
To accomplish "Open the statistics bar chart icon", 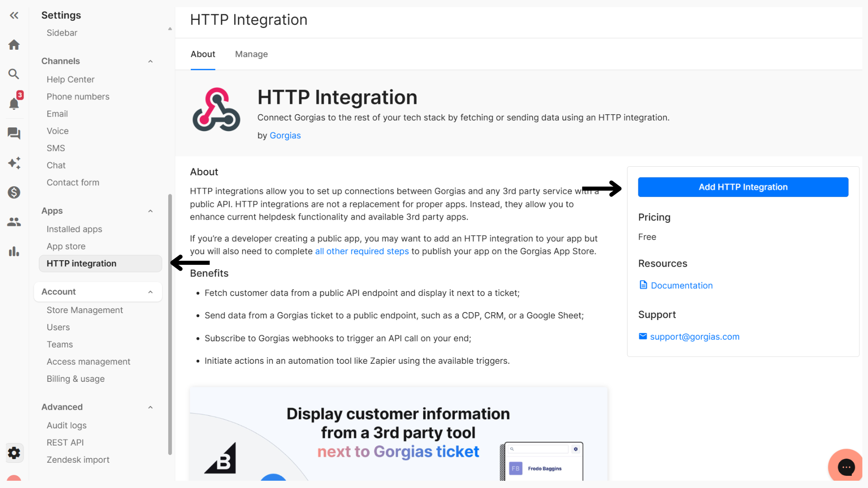I will (x=14, y=252).
